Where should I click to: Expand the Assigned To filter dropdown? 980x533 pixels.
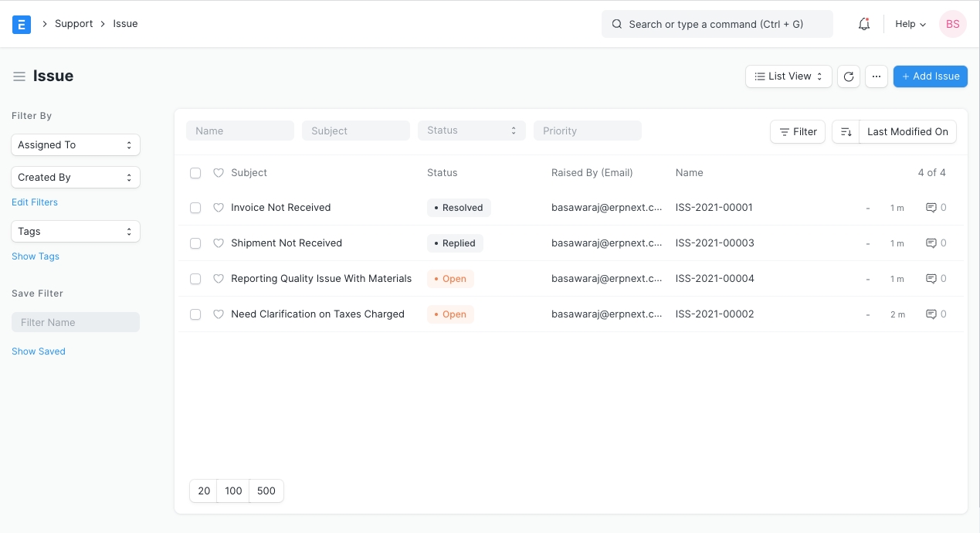click(76, 145)
